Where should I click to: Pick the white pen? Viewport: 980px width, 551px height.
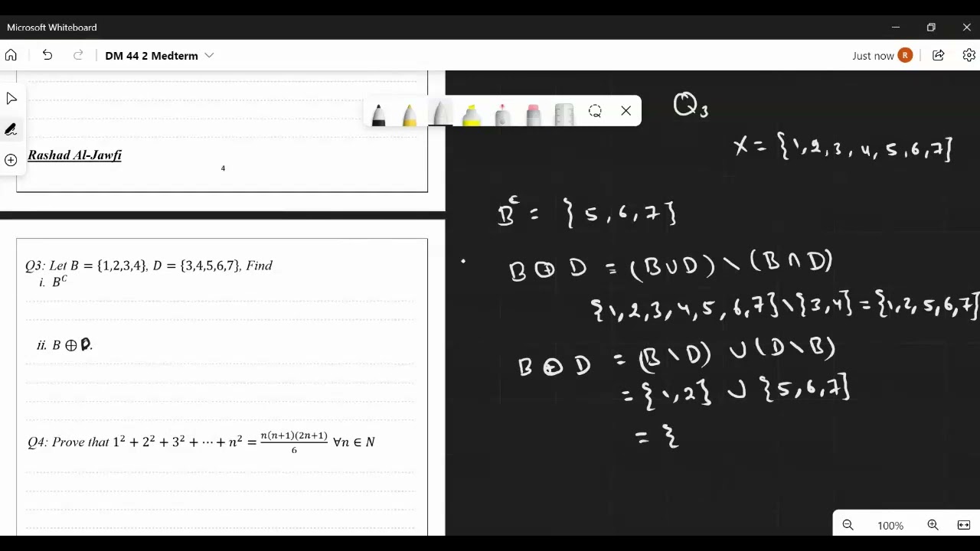point(441,112)
